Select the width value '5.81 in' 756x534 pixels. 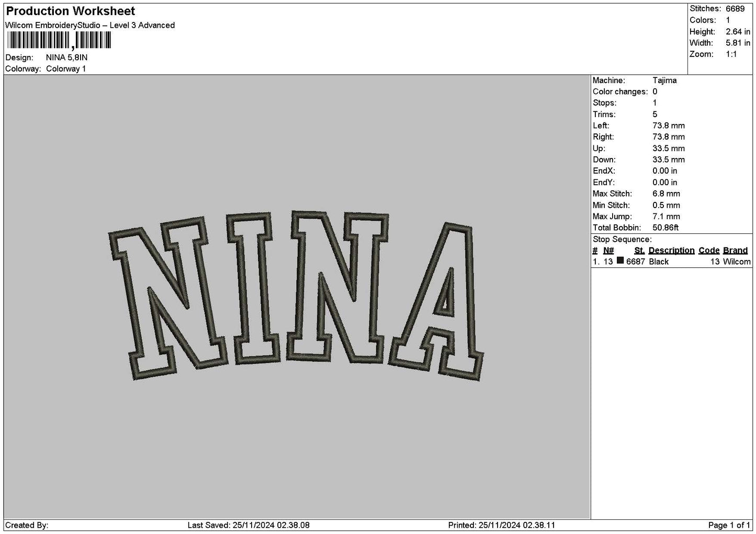click(x=738, y=43)
